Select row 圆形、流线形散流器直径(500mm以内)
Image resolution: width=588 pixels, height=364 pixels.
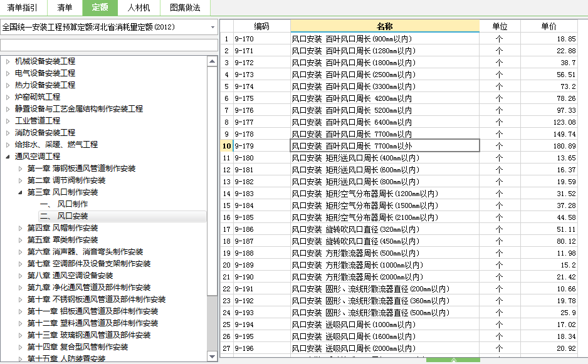(x=385, y=313)
